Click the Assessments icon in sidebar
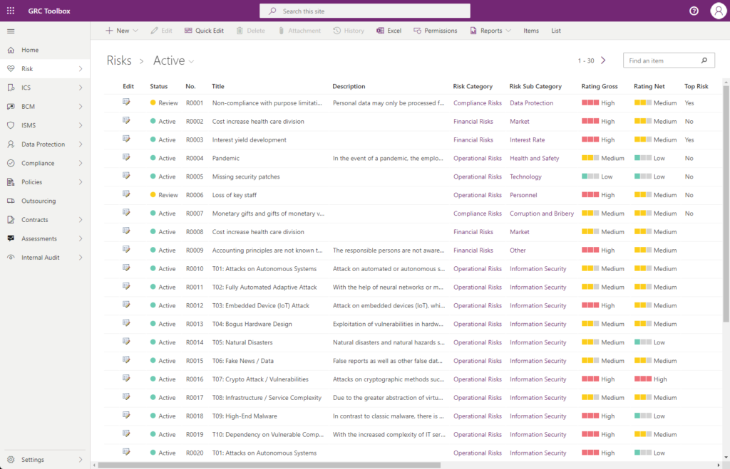The width and height of the screenshot is (730, 469). click(11, 238)
